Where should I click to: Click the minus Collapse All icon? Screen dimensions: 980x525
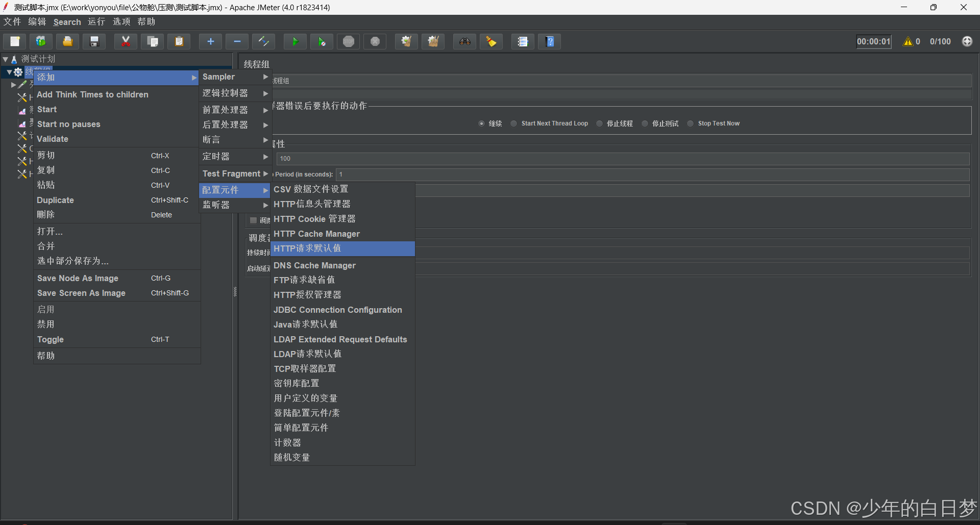point(237,41)
